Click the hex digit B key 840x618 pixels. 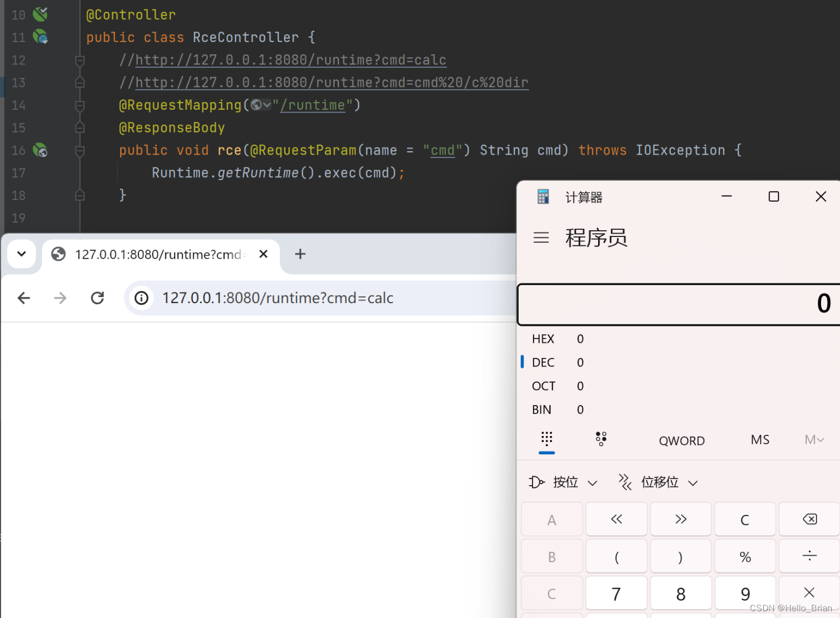tap(552, 556)
